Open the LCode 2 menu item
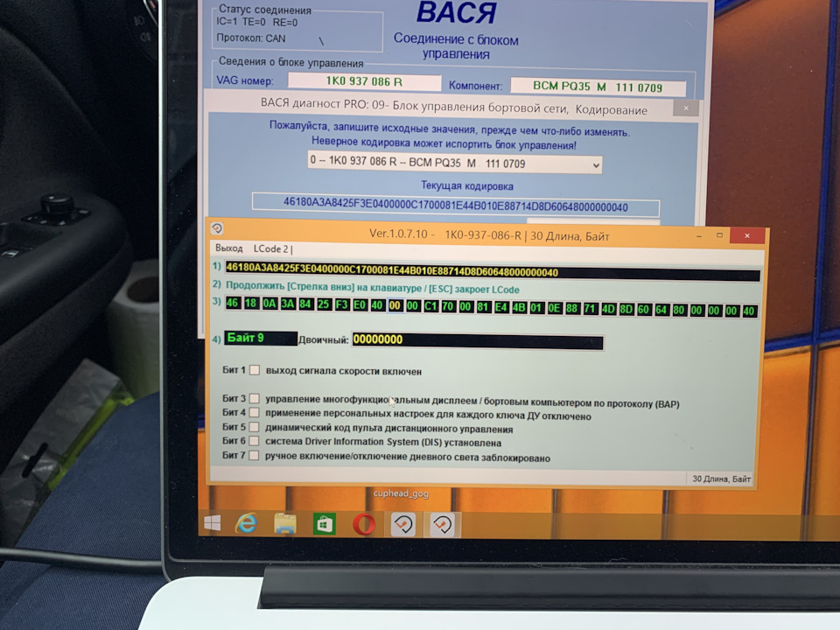The image size is (840, 630). (x=271, y=248)
